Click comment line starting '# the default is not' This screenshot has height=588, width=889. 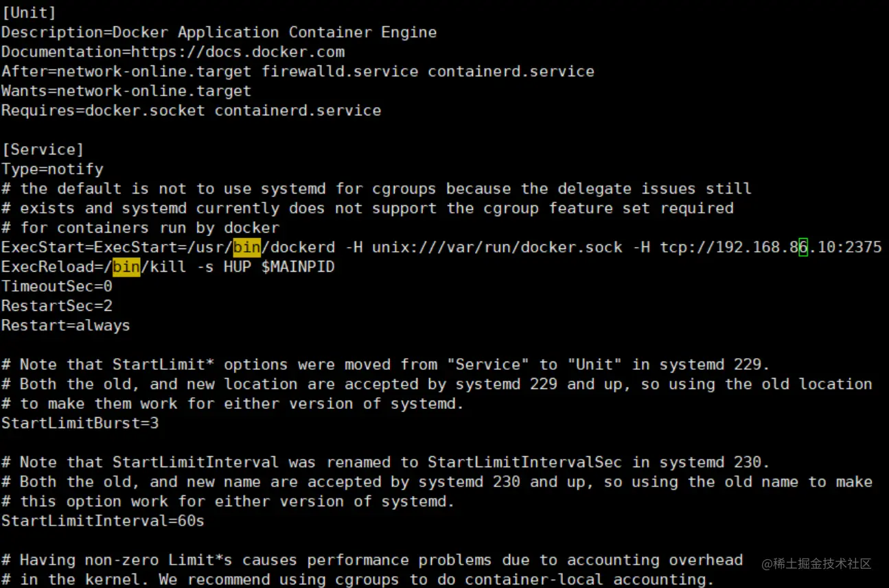click(x=376, y=188)
